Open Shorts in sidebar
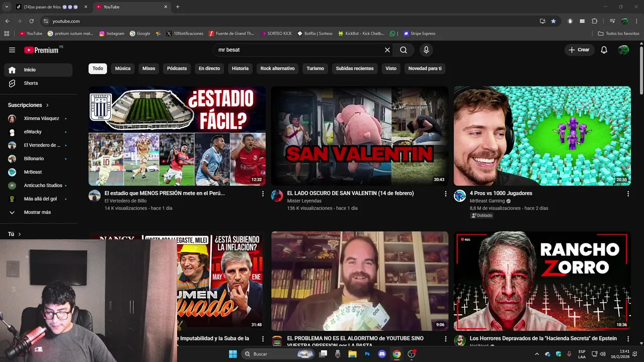Image resolution: width=644 pixels, height=362 pixels. pos(38,83)
